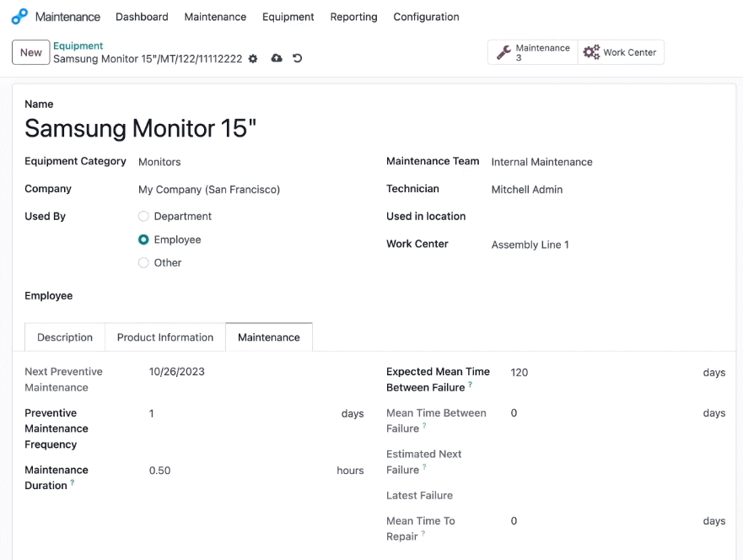743x560 pixels.
Task: Click the record title Samsung Monitor 15"/MT/122/11112222
Action: coord(148,59)
